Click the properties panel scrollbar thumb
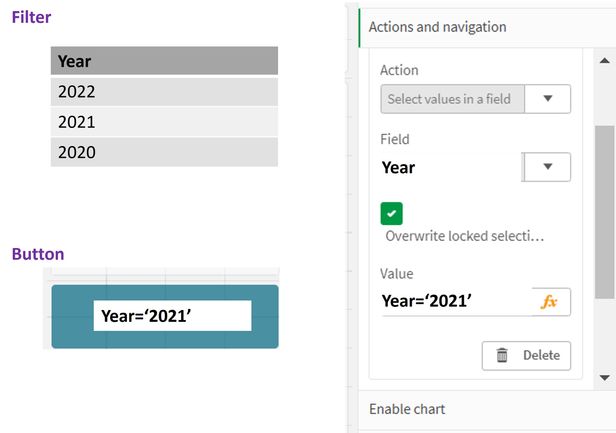The height and width of the screenshot is (433, 616). (x=603, y=210)
